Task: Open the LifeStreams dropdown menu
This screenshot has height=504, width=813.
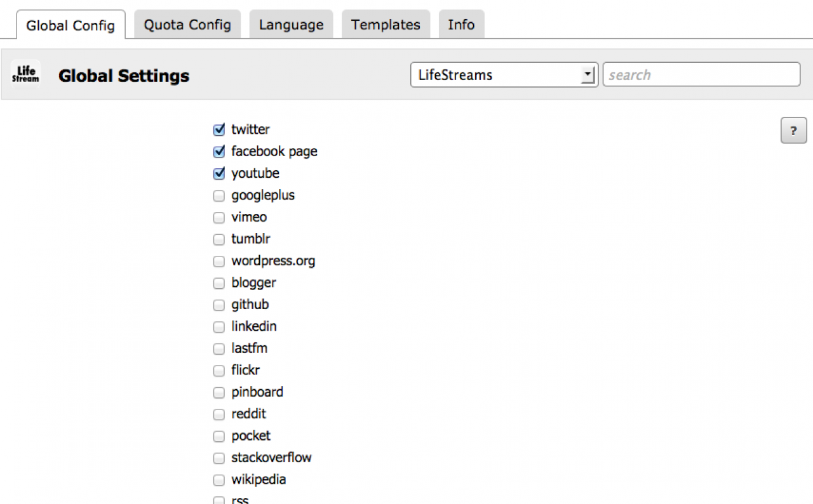Action: 504,75
